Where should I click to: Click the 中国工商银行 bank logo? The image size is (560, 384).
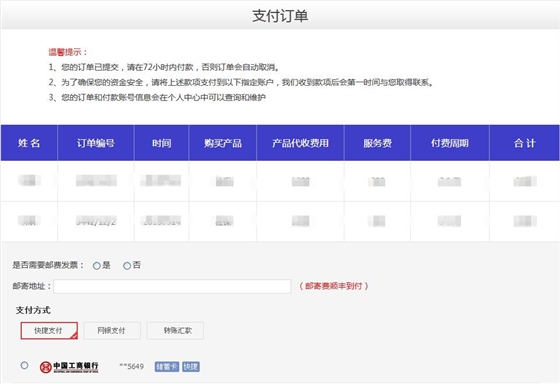[69, 367]
